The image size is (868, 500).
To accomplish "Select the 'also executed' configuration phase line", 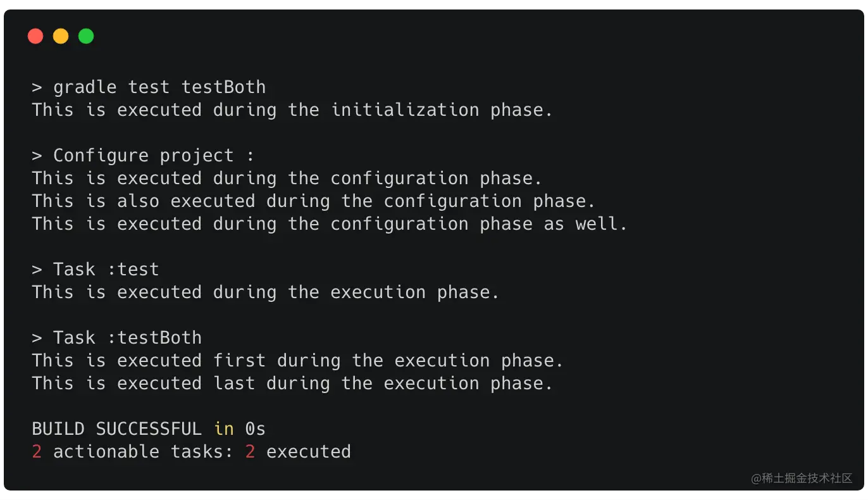I will pyautogui.click(x=314, y=201).
